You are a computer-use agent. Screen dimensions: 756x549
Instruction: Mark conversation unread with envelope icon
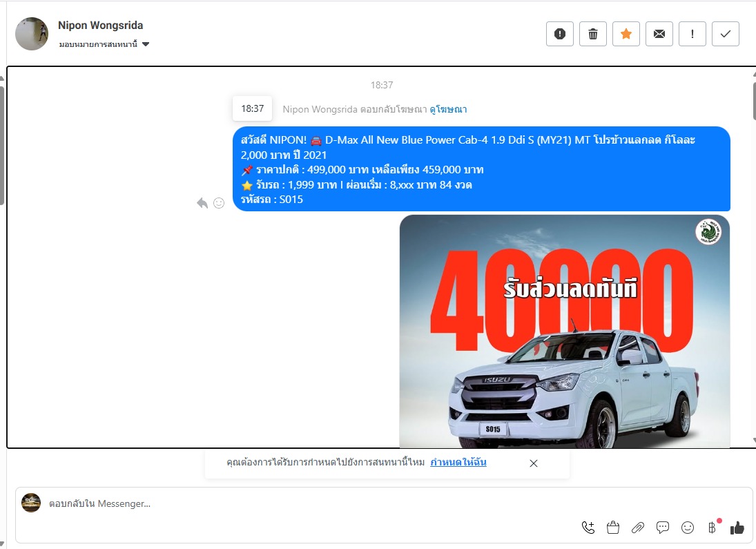(x=659, y=34)
